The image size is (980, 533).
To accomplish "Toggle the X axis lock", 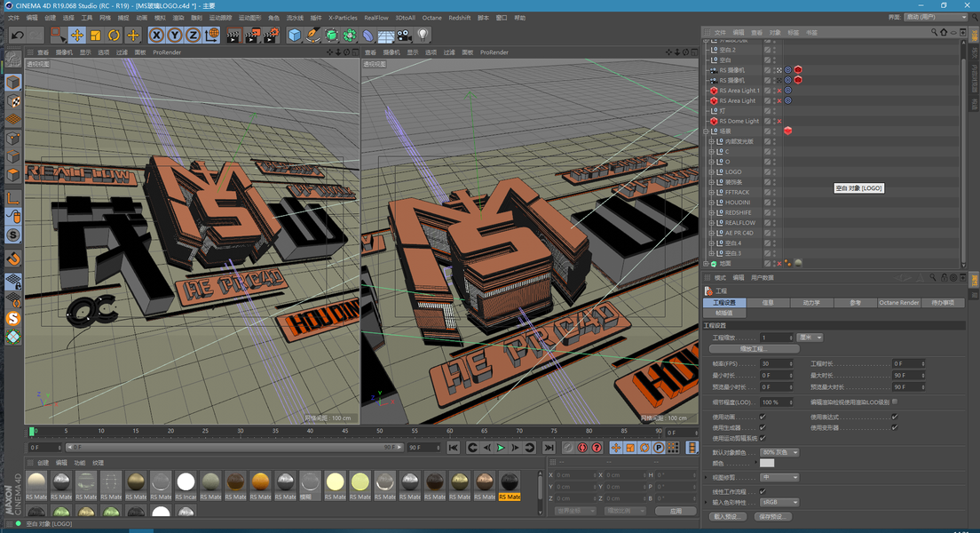I will [x=156, y=35].
